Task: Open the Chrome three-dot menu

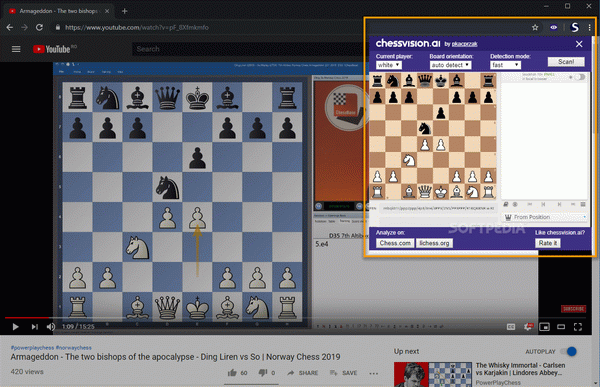Action: click(590, 27)
